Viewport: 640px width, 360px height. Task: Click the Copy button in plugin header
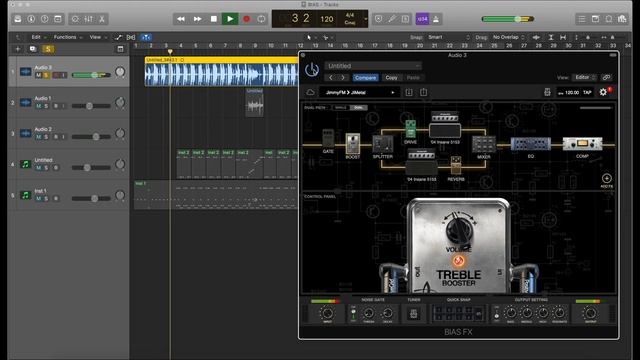pos(391,78)
